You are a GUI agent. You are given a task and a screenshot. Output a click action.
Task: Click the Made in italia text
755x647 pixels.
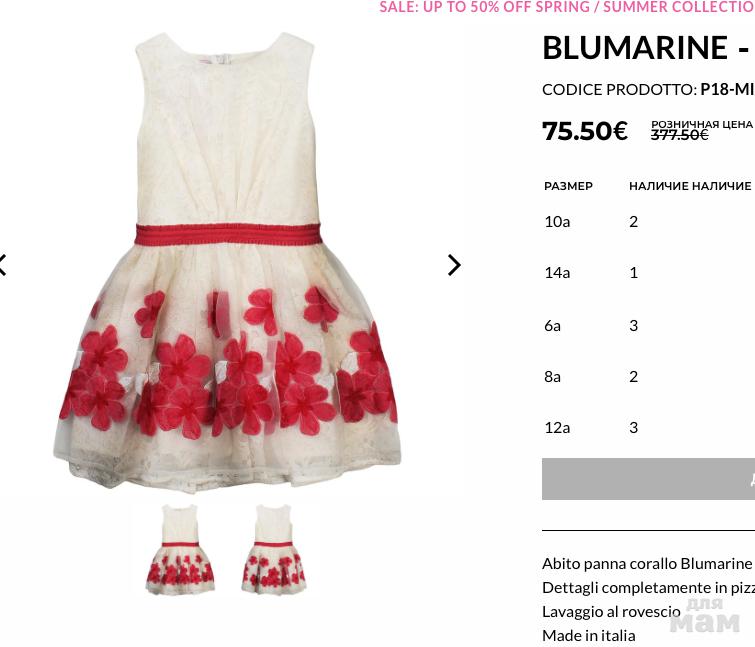[x=588, y=636]
